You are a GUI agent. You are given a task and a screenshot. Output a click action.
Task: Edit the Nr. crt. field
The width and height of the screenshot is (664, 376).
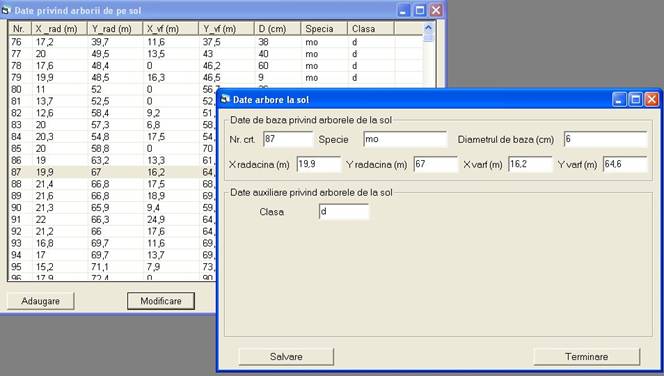pyautogui.click(x=288, y=139)
